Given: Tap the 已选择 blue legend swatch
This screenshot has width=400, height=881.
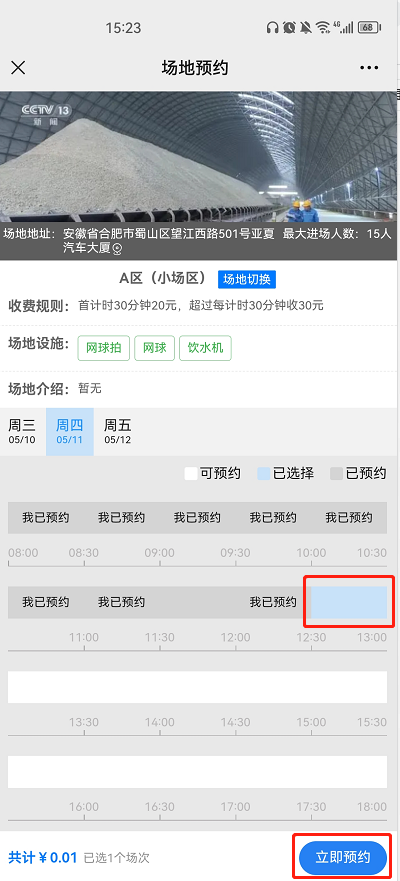Looking at the screenshot, I should pyautogui.click(x=263, y=474).
